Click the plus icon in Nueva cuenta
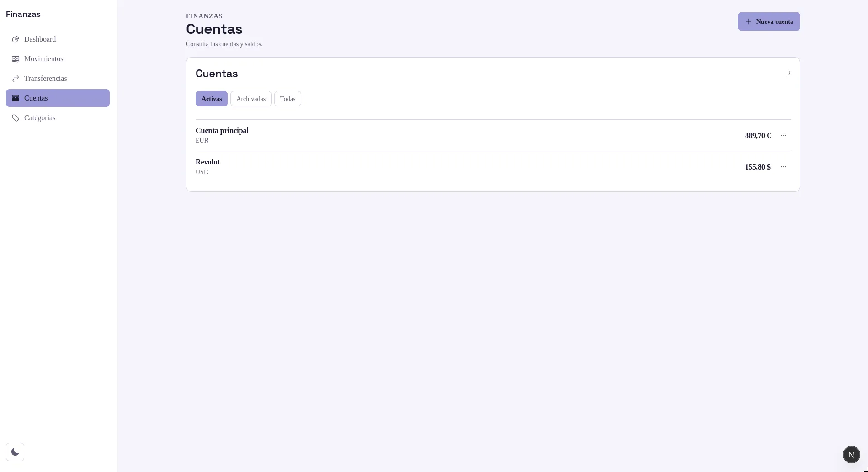Viewport: 868px width, 472px height. (x=748, y=21)
